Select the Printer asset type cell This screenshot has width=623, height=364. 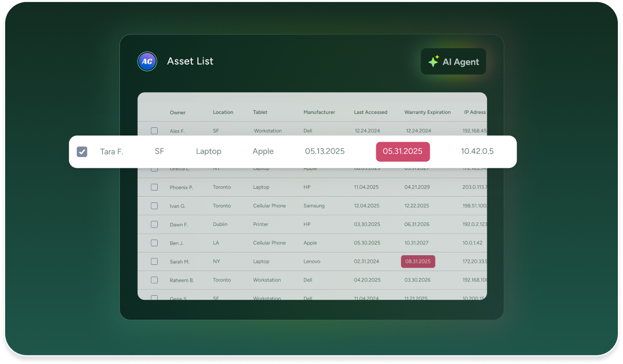click(261, 224)
